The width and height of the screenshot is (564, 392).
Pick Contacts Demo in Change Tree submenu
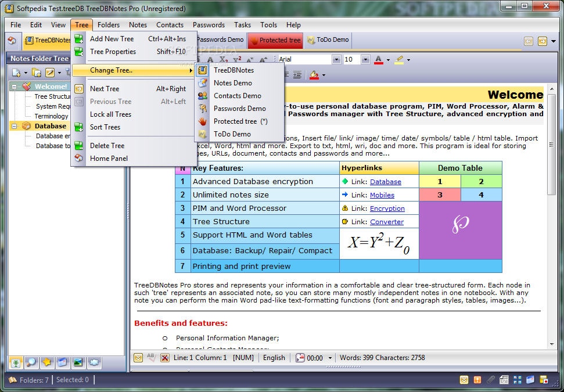[239, 96]
